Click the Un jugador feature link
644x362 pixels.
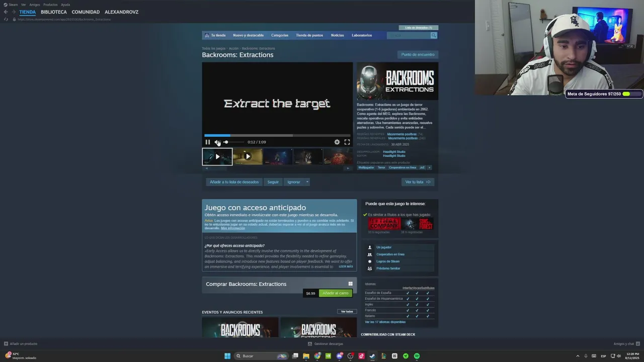click(x=383, y=247)
